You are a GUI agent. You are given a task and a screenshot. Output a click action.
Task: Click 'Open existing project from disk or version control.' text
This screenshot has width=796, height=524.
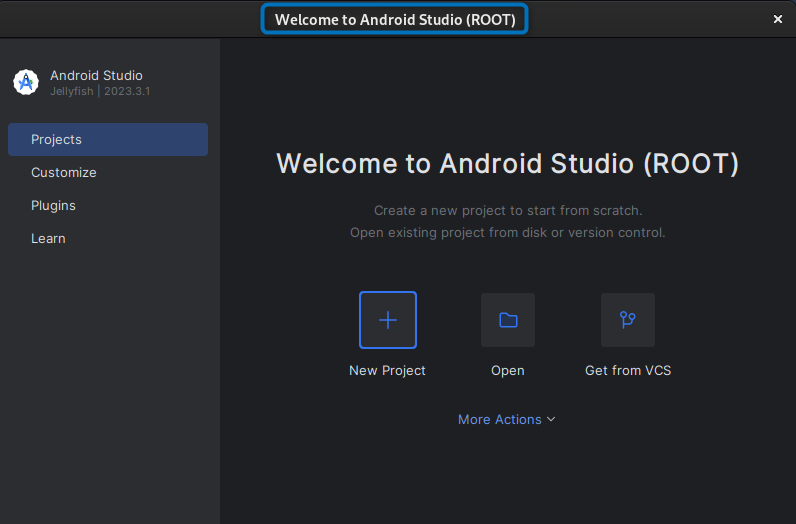pos(508,233)
